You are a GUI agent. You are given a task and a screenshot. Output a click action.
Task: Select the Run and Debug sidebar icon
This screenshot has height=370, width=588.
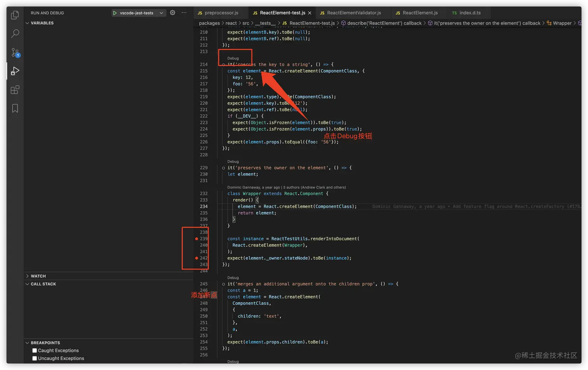15,71
